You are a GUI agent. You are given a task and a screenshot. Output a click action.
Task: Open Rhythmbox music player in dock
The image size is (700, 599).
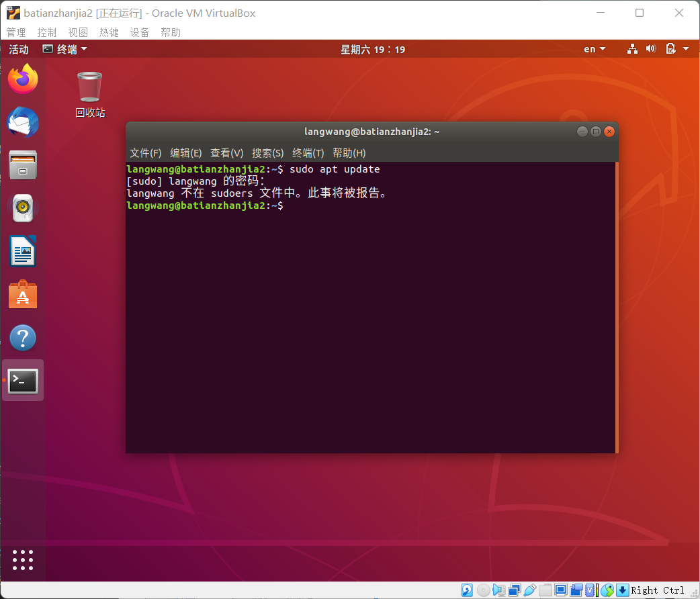click(23, 208)
